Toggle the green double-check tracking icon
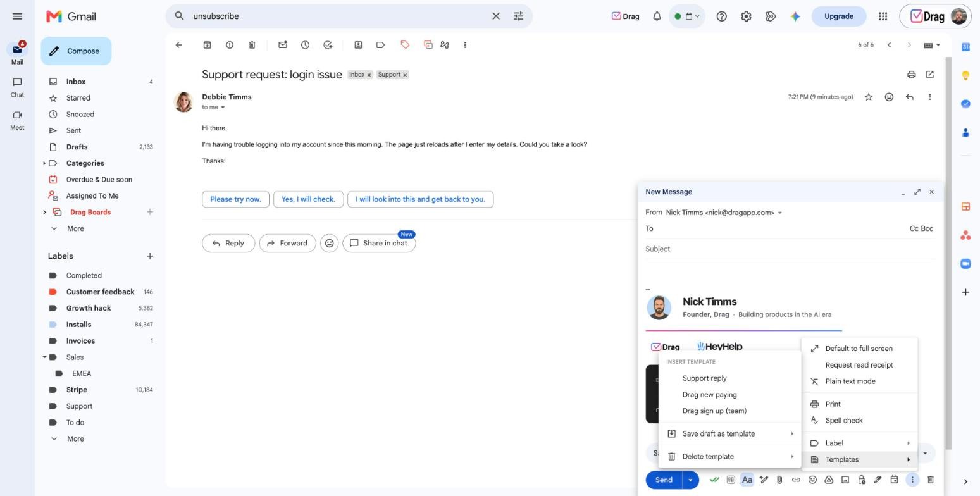The image size is (980, 496). click(714, 480)
